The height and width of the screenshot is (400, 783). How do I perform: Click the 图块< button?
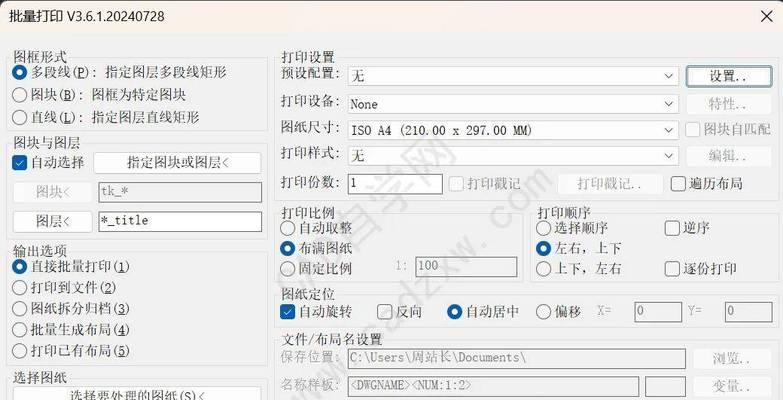point(52,192)
